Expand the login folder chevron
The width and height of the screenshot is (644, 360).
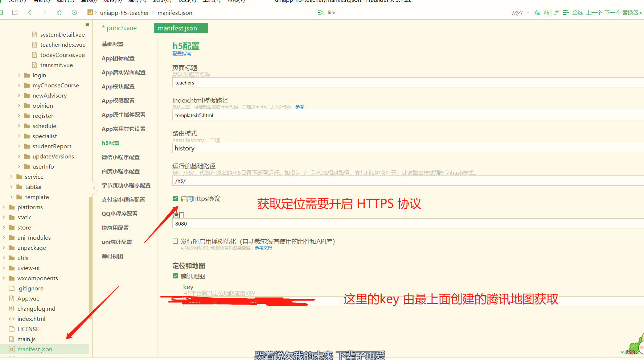(x=19, y=75)
